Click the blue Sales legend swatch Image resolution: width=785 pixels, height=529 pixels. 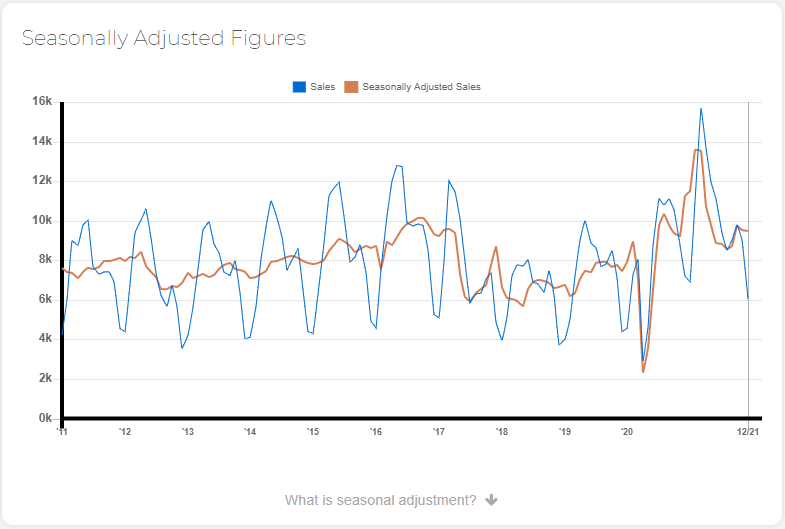pos(299,87)
